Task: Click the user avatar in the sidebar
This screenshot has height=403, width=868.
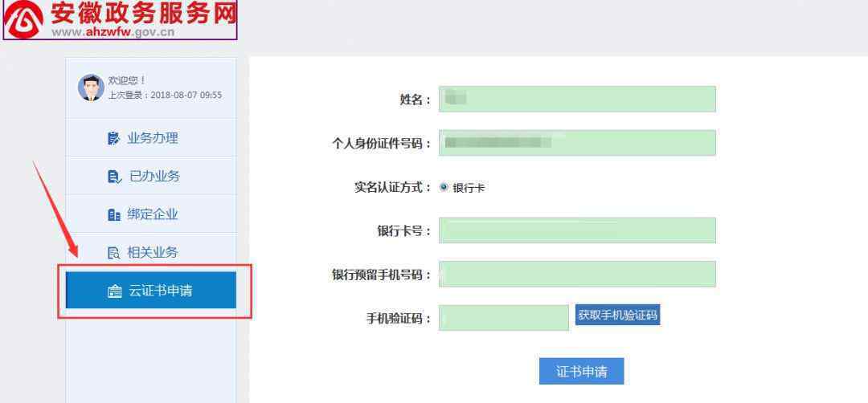Action: (x=91, y=88)
